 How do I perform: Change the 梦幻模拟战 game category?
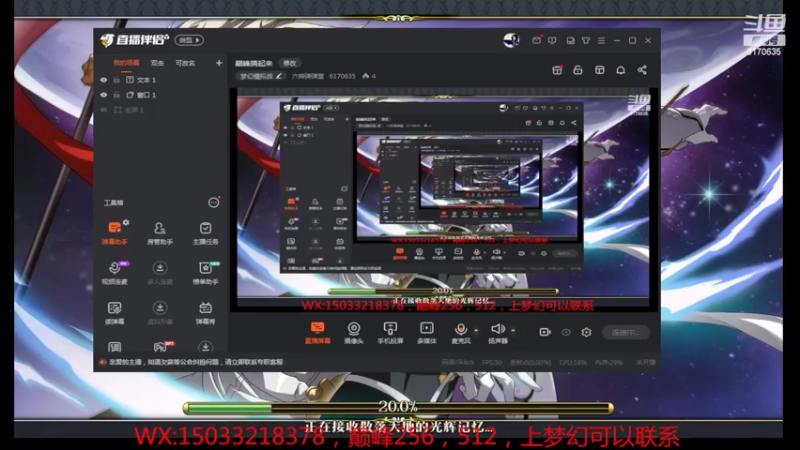click(x=260, y=76)
